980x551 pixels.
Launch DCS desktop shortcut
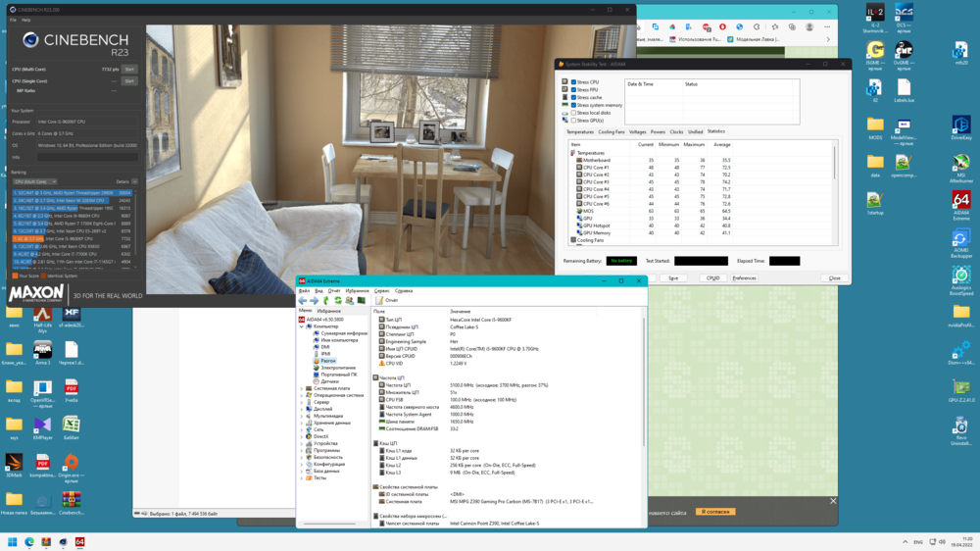[x=904, y=18]
